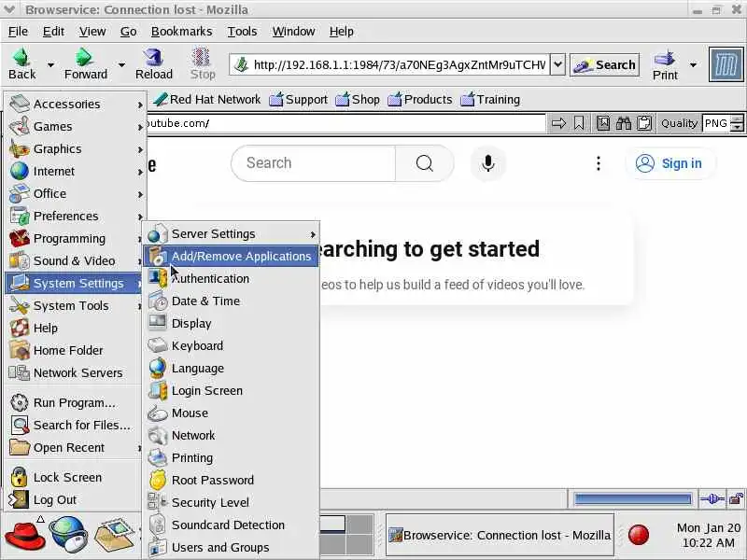Screen dimensions: 747x560
Task: Open Mouse settings
Action: pos(231,413)
